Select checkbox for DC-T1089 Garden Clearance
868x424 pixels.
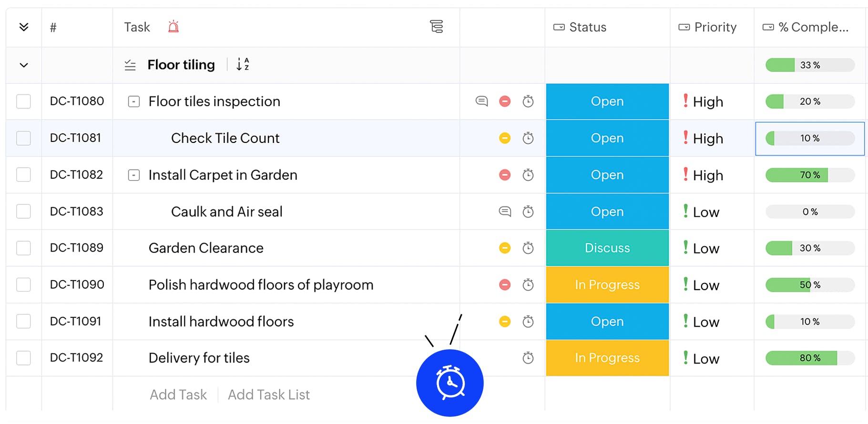[23, 248]
